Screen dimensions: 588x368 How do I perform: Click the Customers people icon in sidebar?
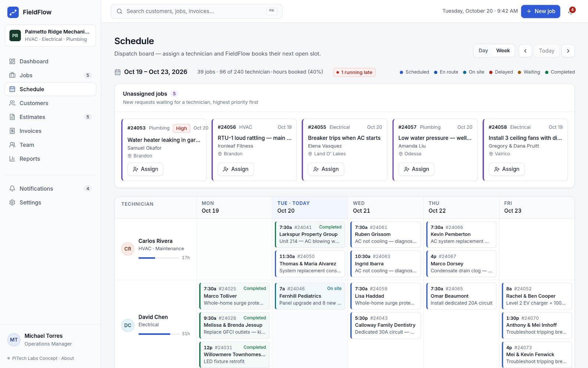(x=12, y=103)
